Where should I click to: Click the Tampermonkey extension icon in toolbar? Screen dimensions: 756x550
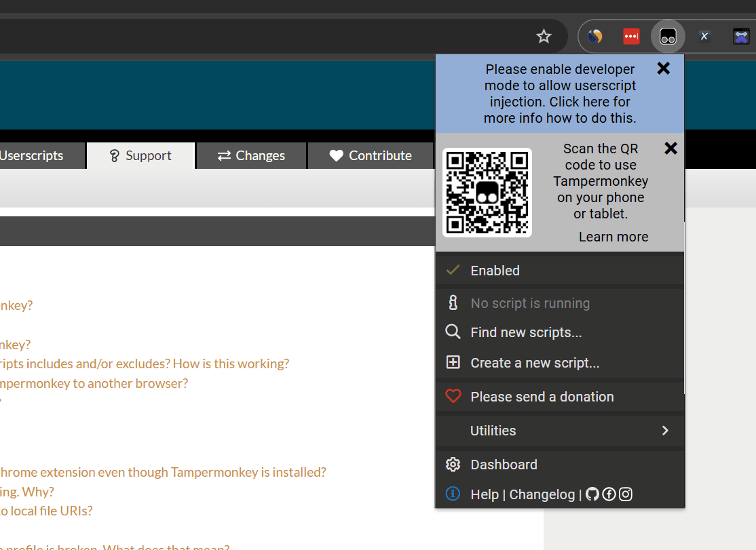(668, 37)
